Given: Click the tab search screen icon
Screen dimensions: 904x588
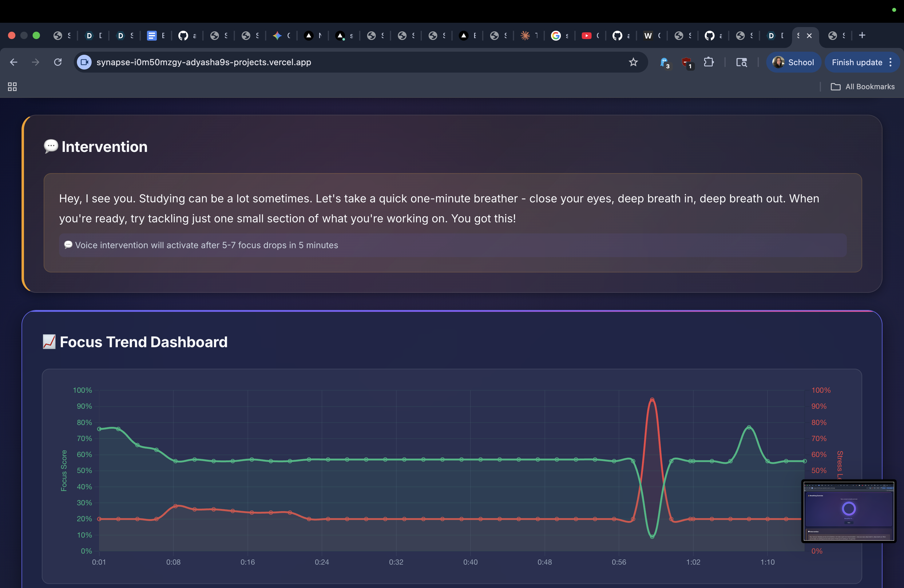Looking at the screenshot, I should pos(741,62).
